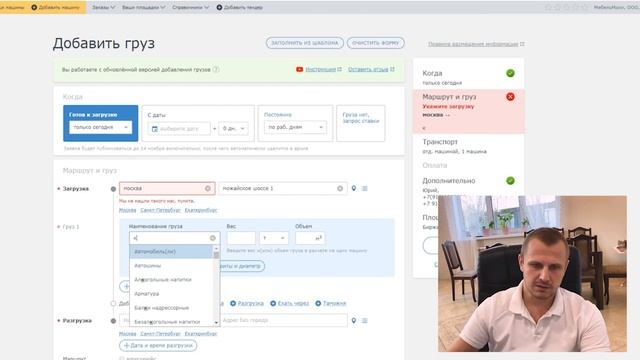640x360 pixels.
Task: Choose Алкогольные напитки from the cargo list
Action: [x=171, y=280]
